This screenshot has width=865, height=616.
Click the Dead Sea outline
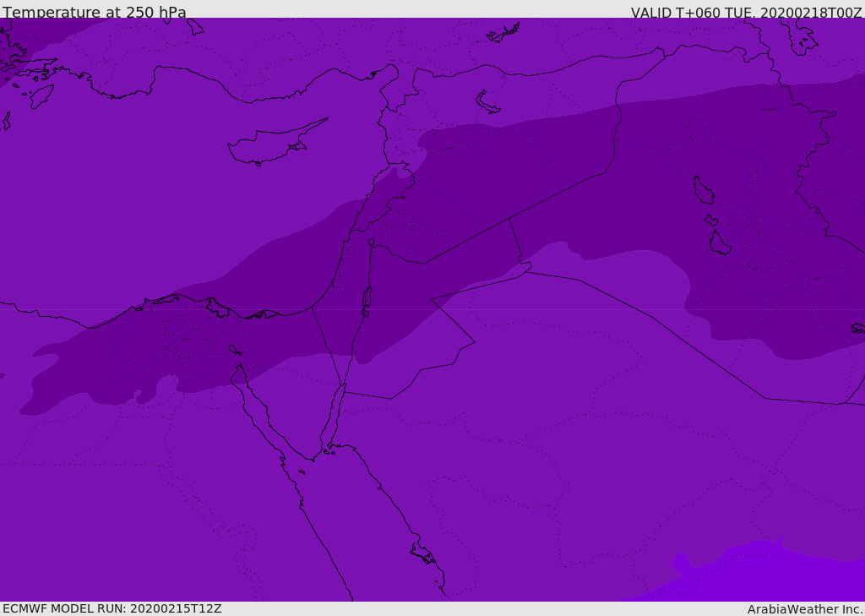tap(367, 299)
